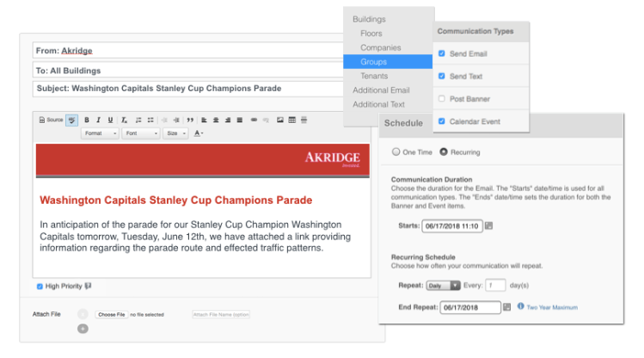Viewport: 644px width, 358px height.
Task: Toggle bold formatting in editor toolbar
Action: [x=86, y=120]
